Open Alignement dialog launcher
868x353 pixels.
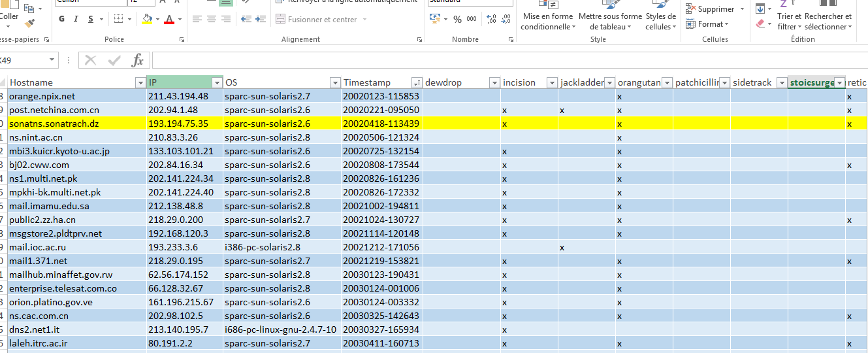(x=419, y=40)
